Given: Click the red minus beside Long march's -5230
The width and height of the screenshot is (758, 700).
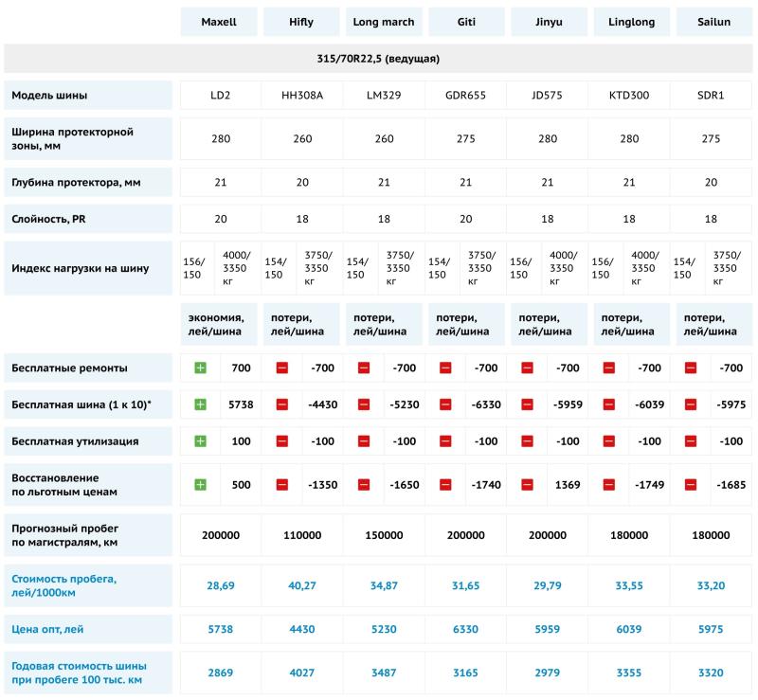Looking at the screenshot, I should click(363, 404).
